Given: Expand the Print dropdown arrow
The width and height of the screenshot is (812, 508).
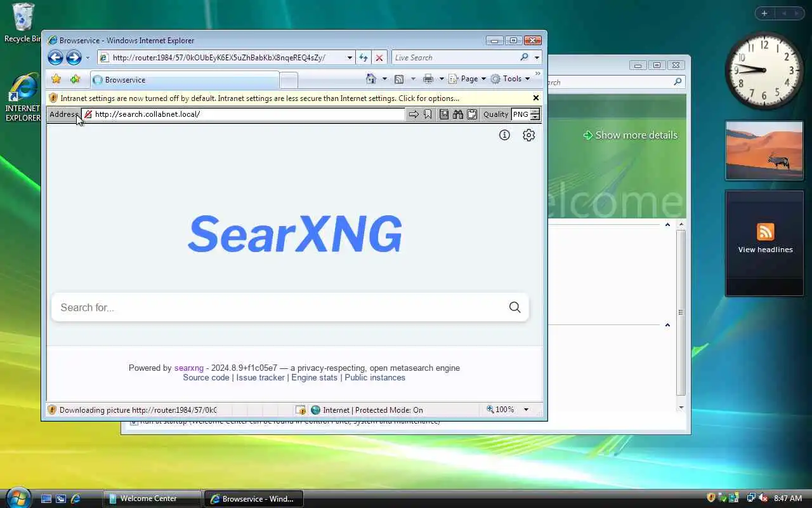Looking at the screenshot, I should (x=442, y=79).
